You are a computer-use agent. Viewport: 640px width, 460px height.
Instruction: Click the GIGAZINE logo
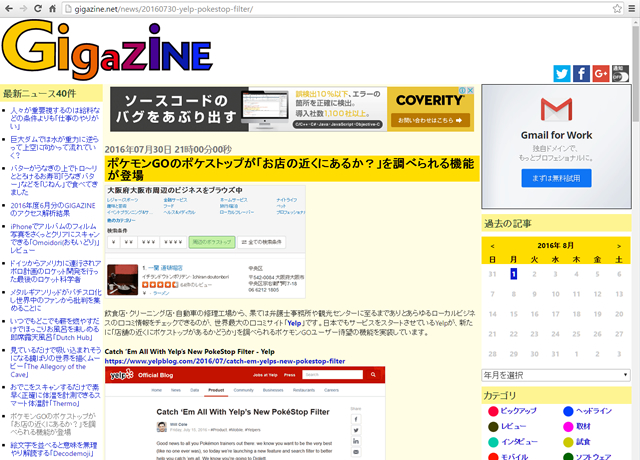coord(107,46)
